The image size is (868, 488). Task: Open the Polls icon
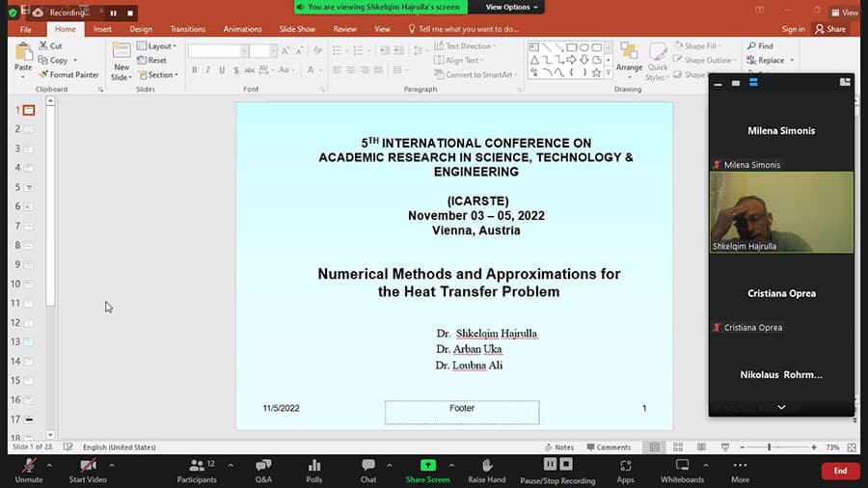click(x=314, y=470)
